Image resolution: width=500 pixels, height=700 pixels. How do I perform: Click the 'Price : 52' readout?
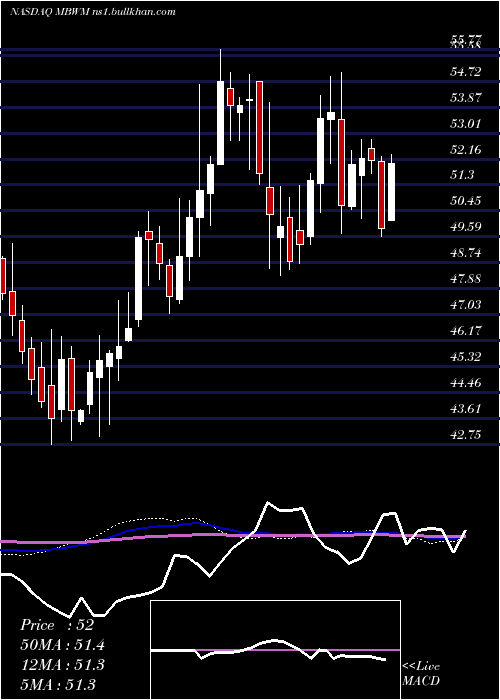point(57,625)
